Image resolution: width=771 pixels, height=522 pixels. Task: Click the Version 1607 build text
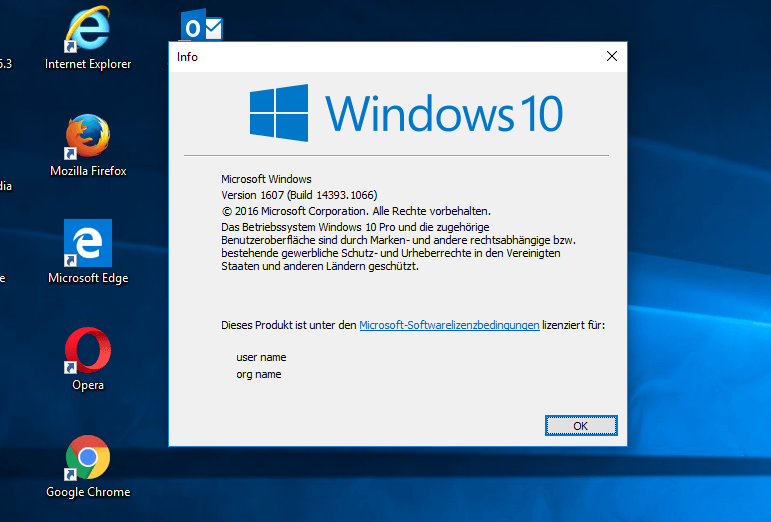coord(298,194)
